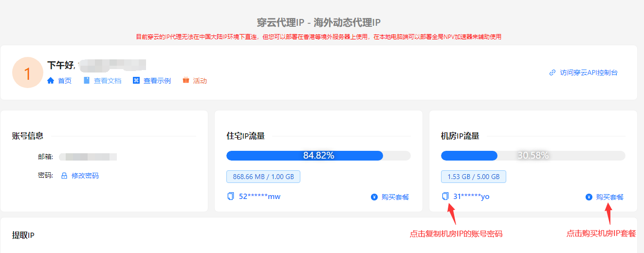Open the 查看示例 navigation link
This screenshot has width=644, height=253.
pyautogui.click(x=157, y=81)
